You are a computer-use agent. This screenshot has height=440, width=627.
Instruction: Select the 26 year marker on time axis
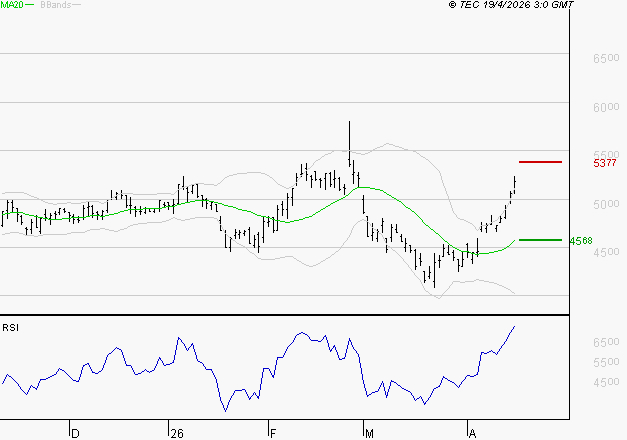point(177,433)
